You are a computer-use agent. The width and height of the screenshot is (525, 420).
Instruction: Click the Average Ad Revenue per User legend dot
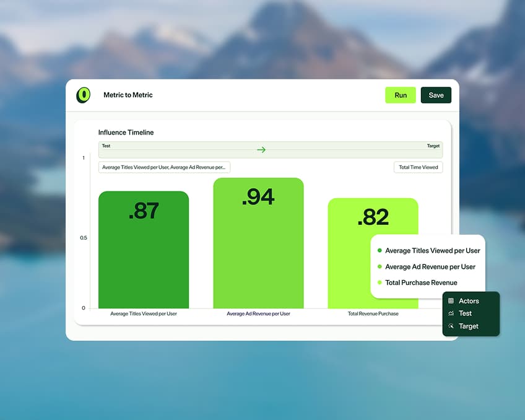380,266
